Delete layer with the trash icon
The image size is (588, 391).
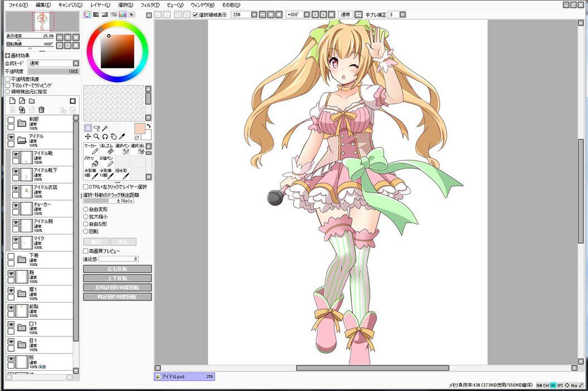coord(41,109)
